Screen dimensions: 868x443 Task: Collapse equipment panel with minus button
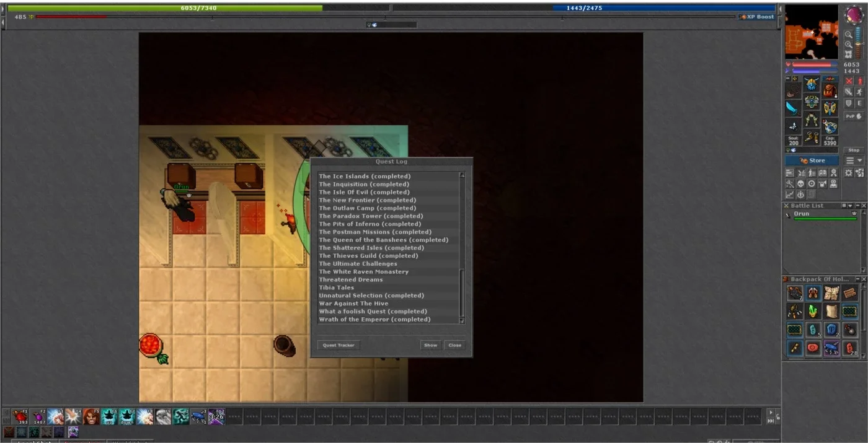[787, 78]
